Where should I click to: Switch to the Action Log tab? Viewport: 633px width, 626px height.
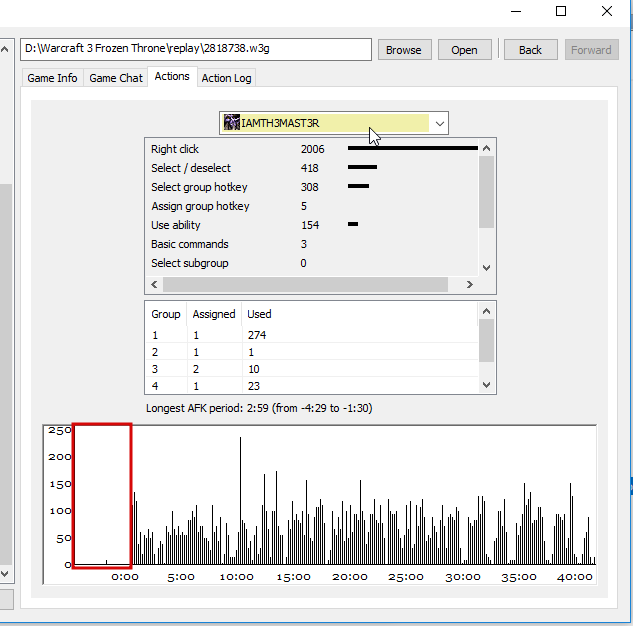pyautogui.click(x=226, y=78)
